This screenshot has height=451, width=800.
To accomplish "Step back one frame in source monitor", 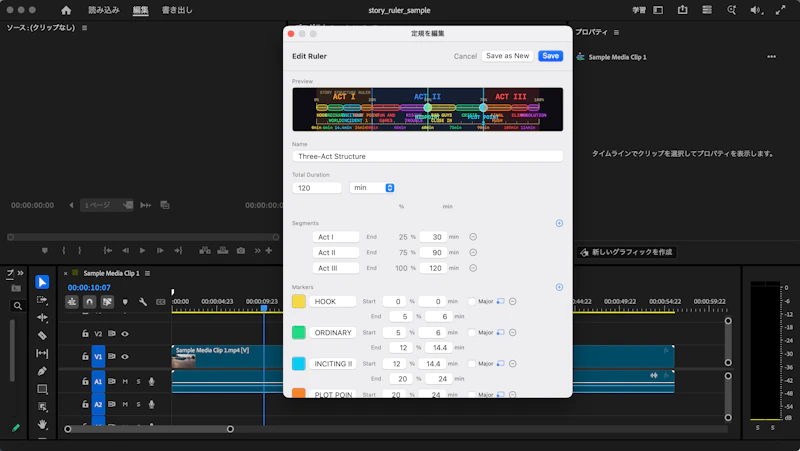I will tap(126, 250).
